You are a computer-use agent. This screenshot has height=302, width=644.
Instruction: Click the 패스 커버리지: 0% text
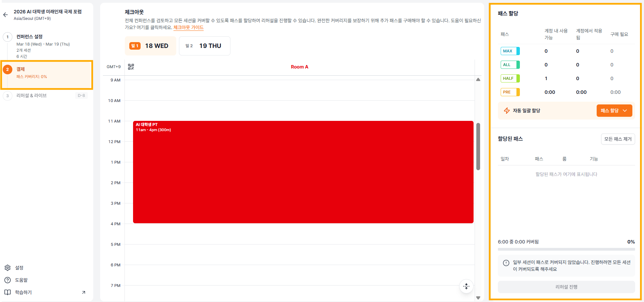[32, 77]
